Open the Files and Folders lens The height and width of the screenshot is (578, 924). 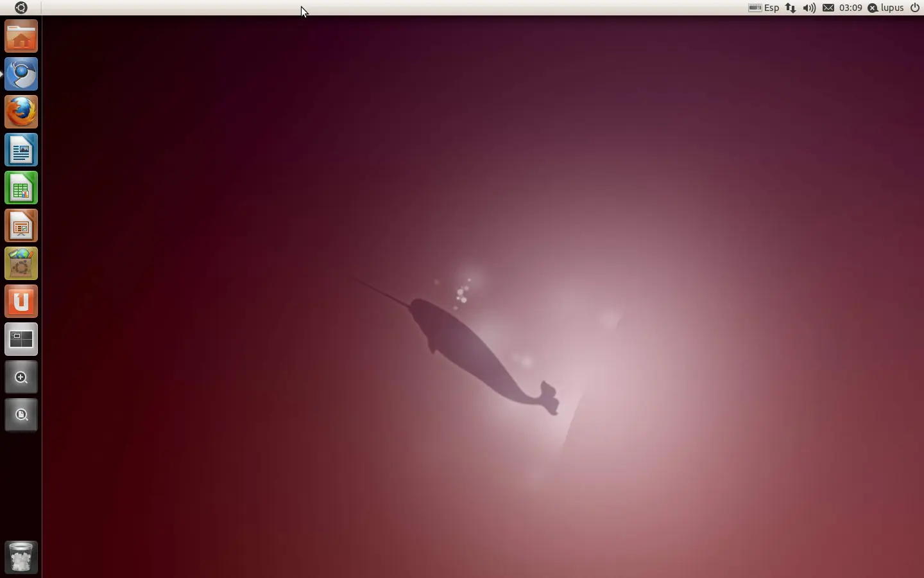(x=21, y=415)
